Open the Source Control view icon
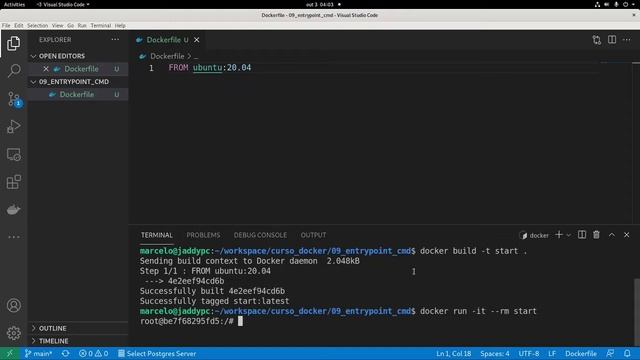The width and height of the screenshot is (640, 360). pyautogui.click(x=14, y=99)
